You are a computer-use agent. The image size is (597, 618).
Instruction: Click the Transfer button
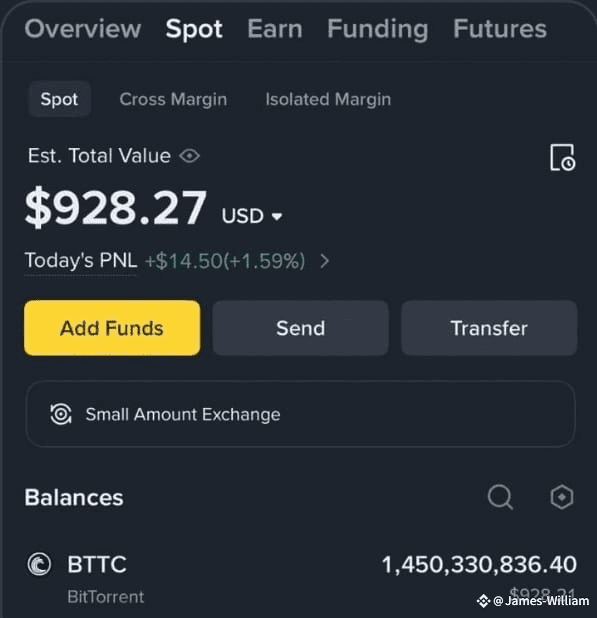pos(489,328)
